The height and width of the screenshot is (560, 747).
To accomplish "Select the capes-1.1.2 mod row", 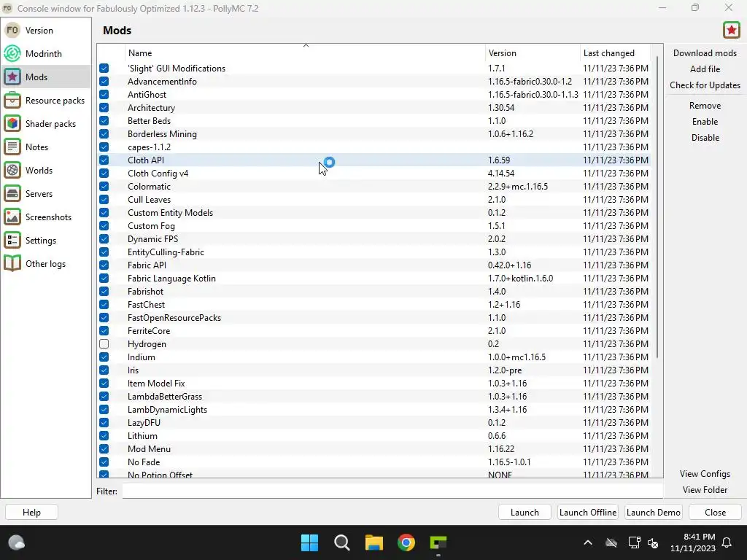I will point(374,147).
